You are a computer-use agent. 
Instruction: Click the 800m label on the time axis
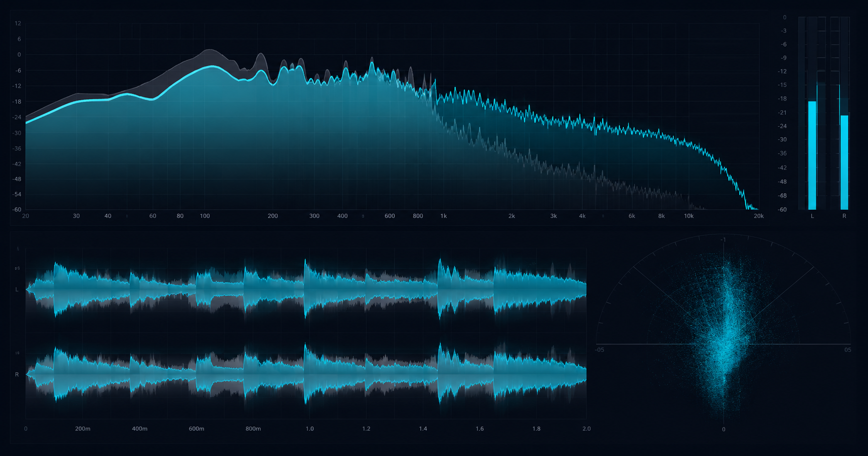click(253, 429)
